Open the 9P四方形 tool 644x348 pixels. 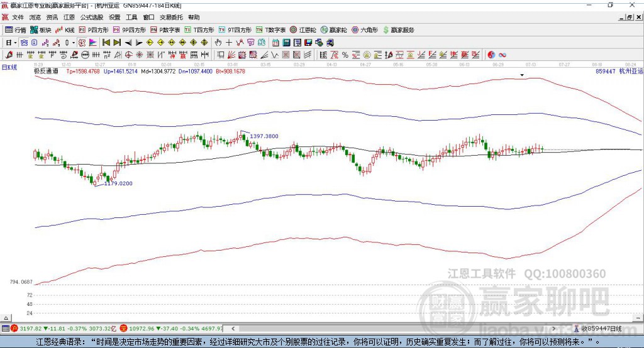coord(130,30)
